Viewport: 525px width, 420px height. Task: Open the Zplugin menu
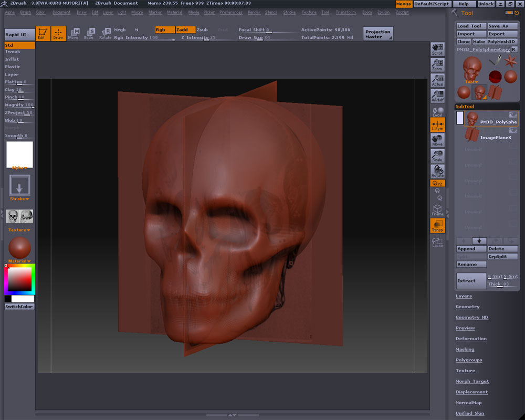[383, 12]
